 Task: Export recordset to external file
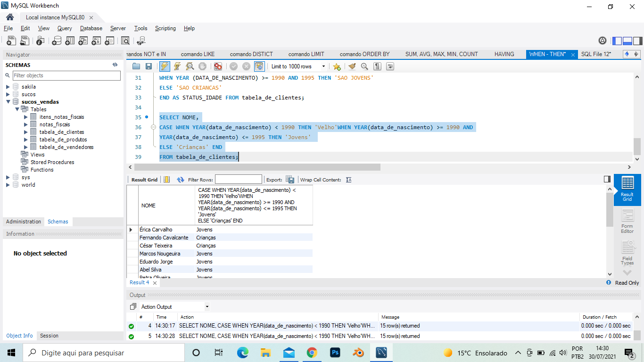point(290,180)
